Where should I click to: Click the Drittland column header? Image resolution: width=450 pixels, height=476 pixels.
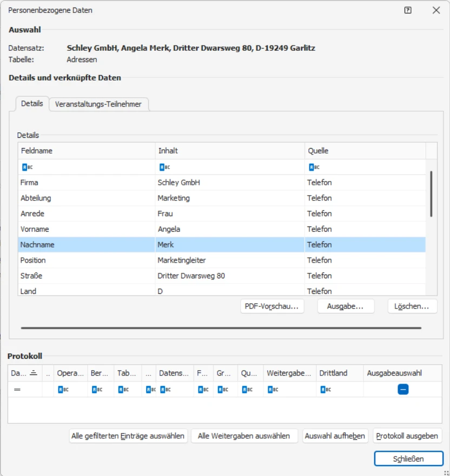coord(340,373)
